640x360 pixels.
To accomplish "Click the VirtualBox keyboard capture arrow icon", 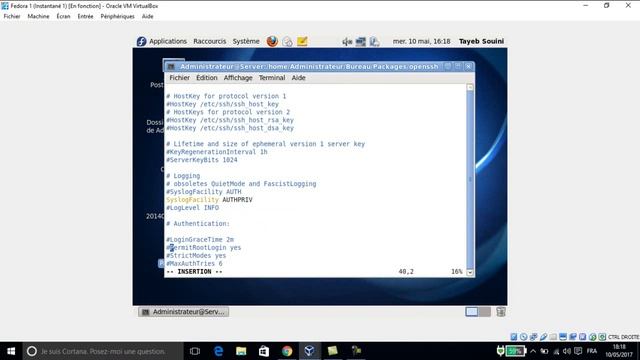I will 602,337.
